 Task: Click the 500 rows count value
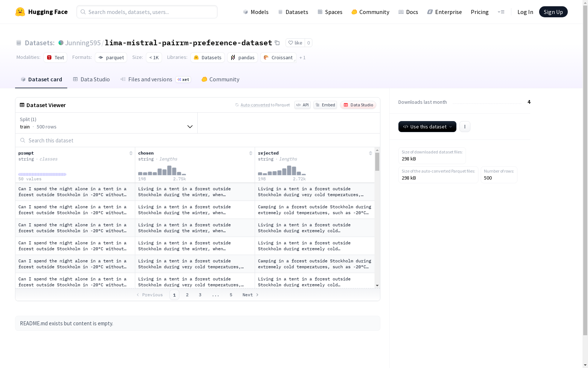(x=47, y=127)
